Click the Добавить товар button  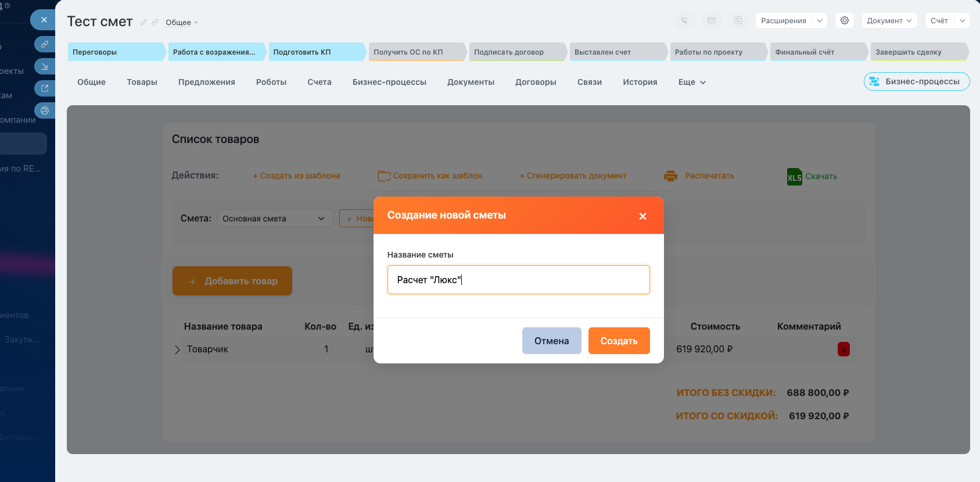pos(232,281)
